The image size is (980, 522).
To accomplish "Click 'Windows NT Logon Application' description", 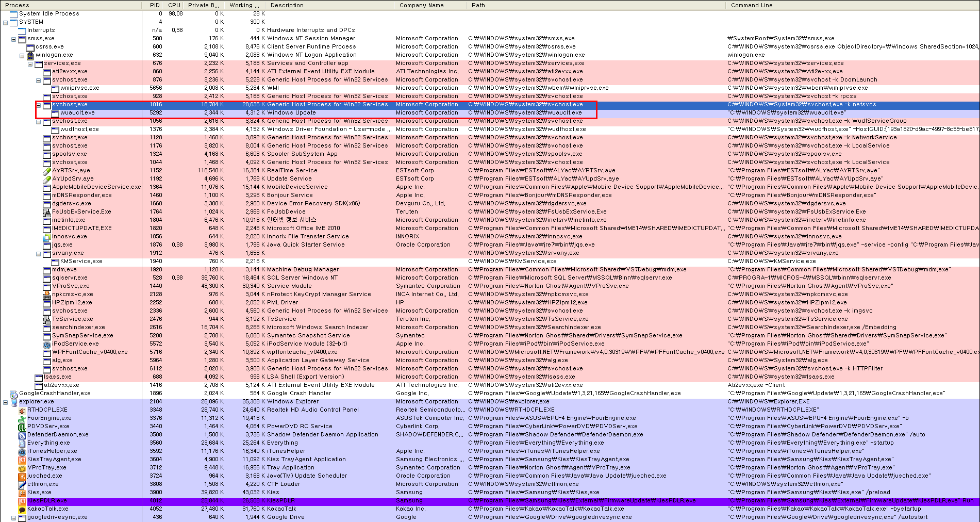I will click(312, 55).
